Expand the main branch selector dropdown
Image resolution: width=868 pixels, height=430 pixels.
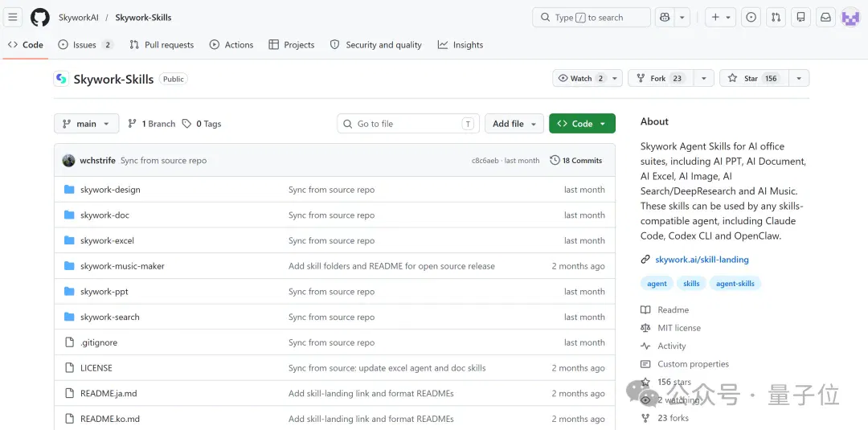coord(86,124)
